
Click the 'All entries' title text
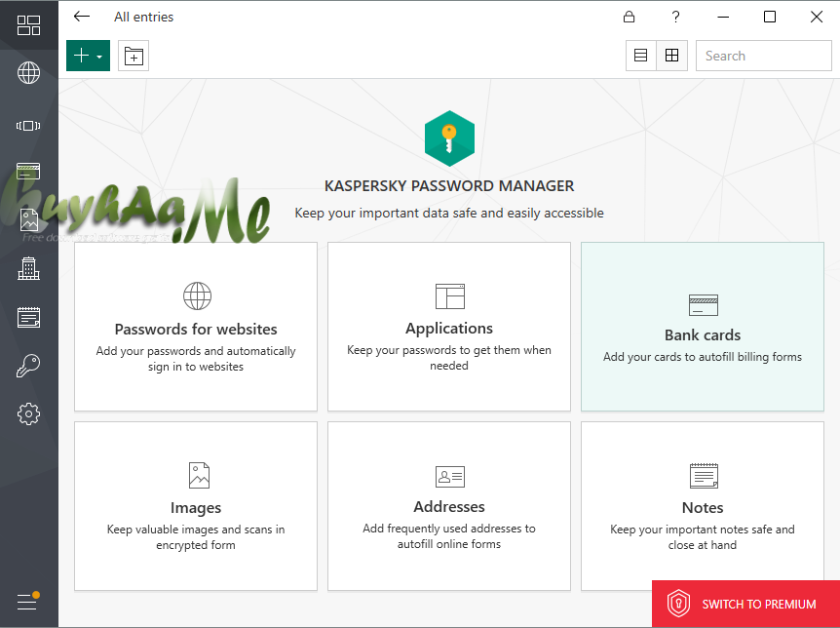pyautogui.click(x=143, y=18)
